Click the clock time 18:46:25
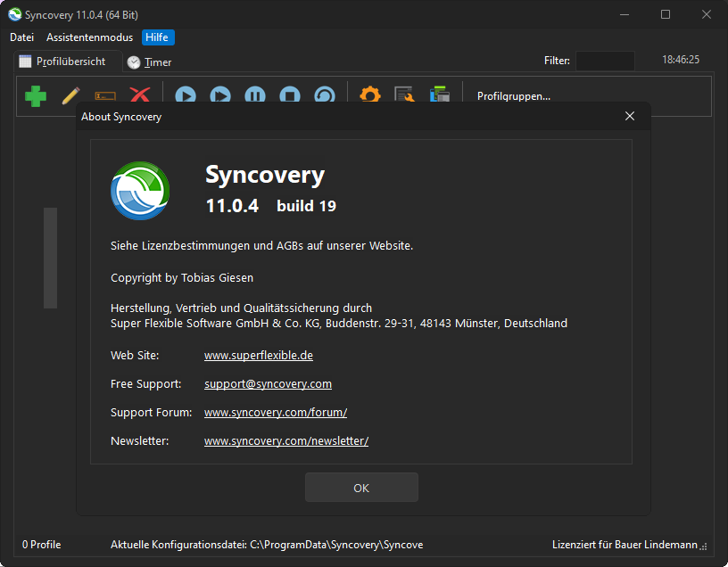The image size is (728, 567). 680,60
